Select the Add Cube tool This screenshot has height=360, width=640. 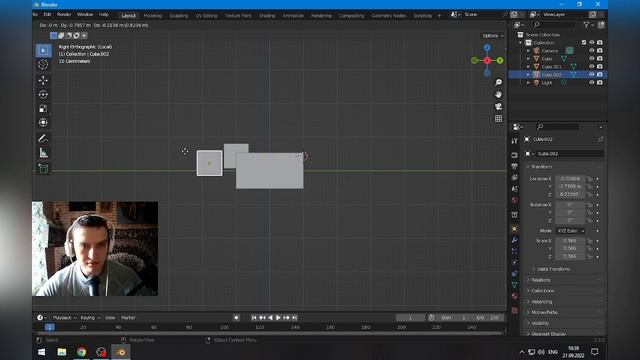[x=43, y=168]
